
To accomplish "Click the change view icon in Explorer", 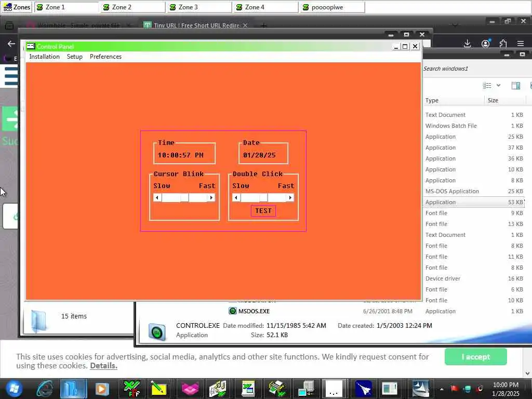I will 487,86.
